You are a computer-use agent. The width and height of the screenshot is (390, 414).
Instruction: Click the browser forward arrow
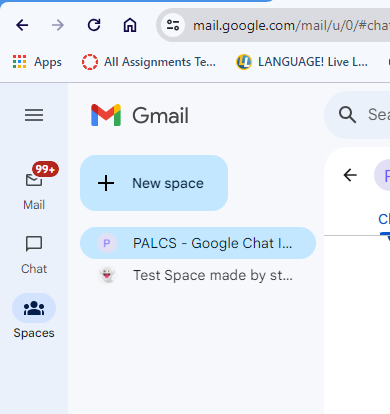58,25
